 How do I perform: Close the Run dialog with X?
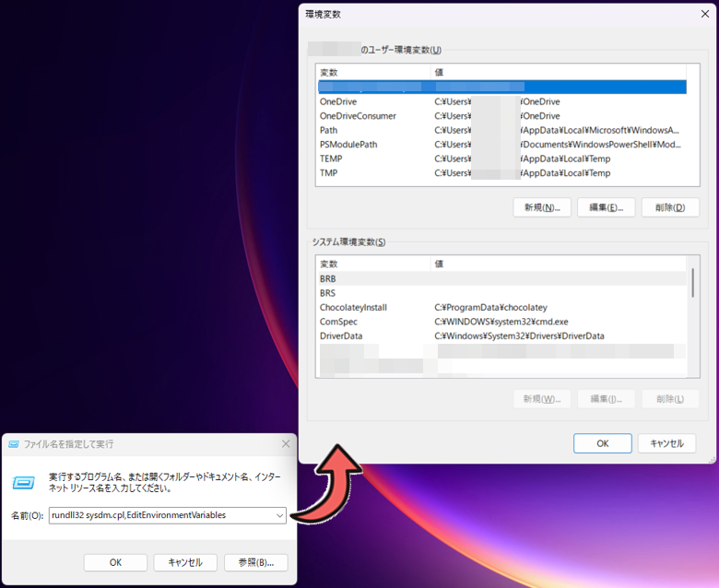coord(286,443)
